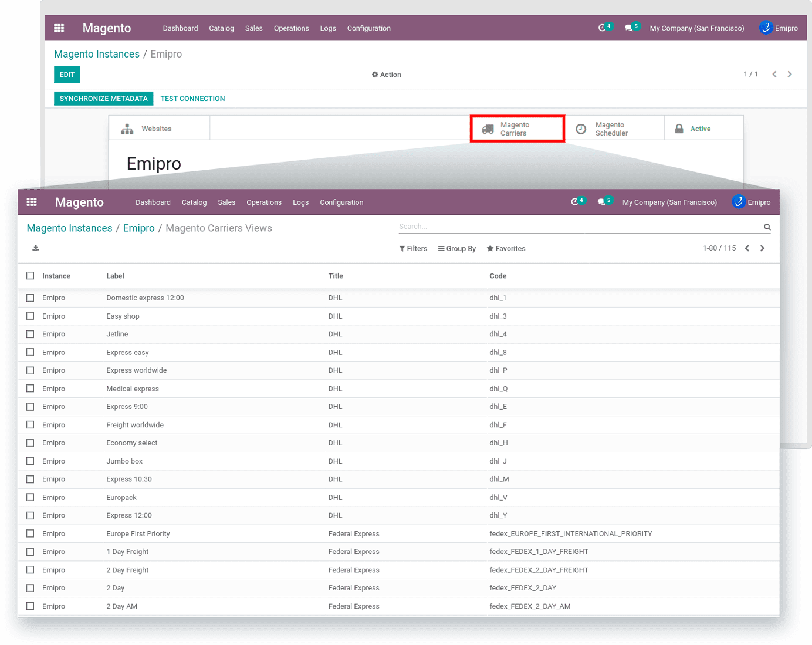
Task: Open the Action dropdown in back window
Action: point(387,75)
